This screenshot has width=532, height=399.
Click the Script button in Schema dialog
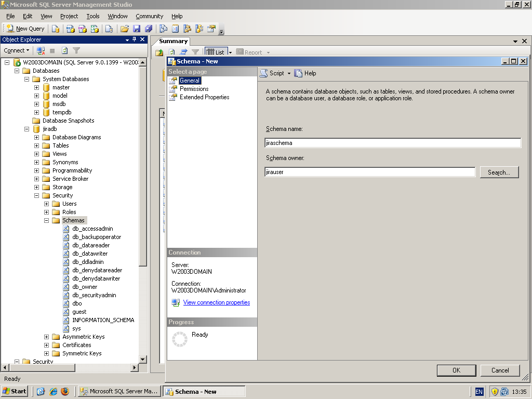pos(272,73)
